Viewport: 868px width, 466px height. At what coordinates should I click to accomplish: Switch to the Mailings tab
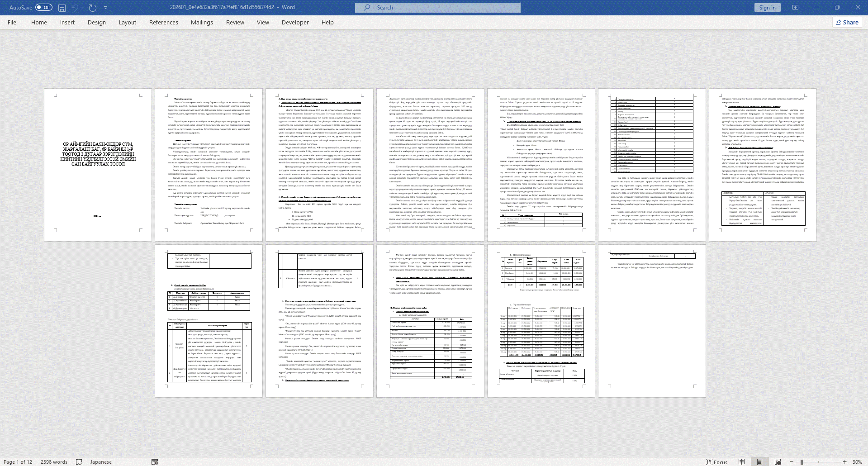pos(202,22)
